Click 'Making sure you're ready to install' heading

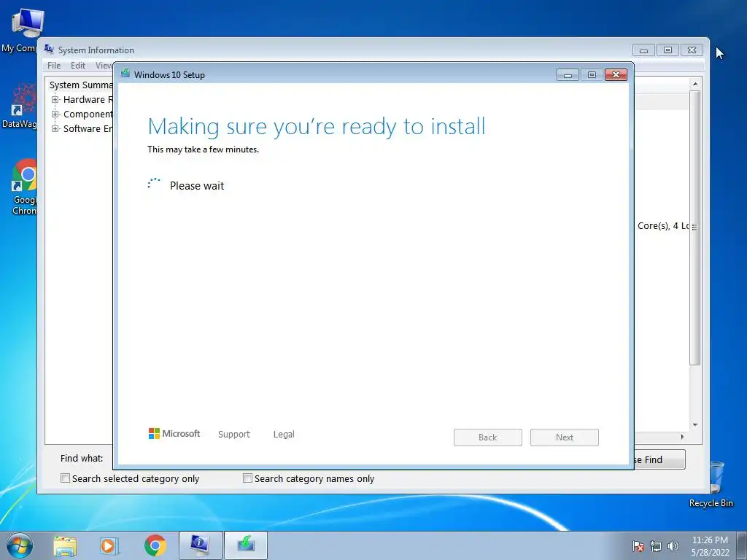click(x=317, y=127)
